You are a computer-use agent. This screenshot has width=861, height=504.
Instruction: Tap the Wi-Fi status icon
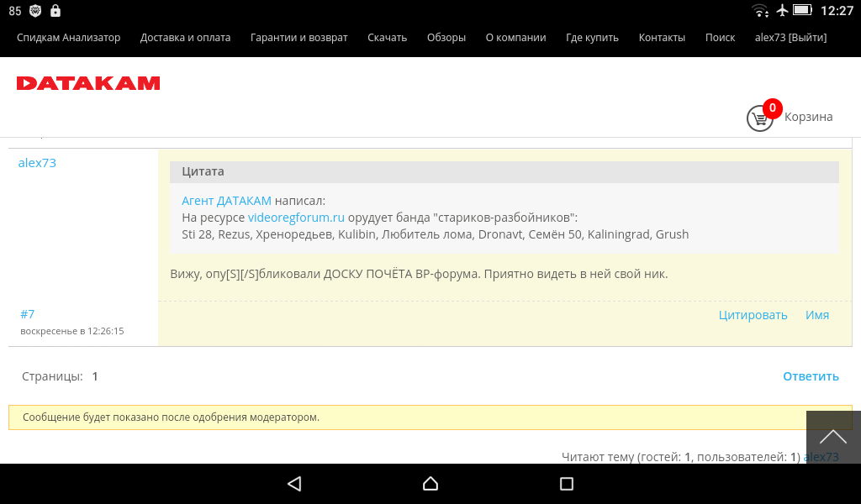[760, 10]
